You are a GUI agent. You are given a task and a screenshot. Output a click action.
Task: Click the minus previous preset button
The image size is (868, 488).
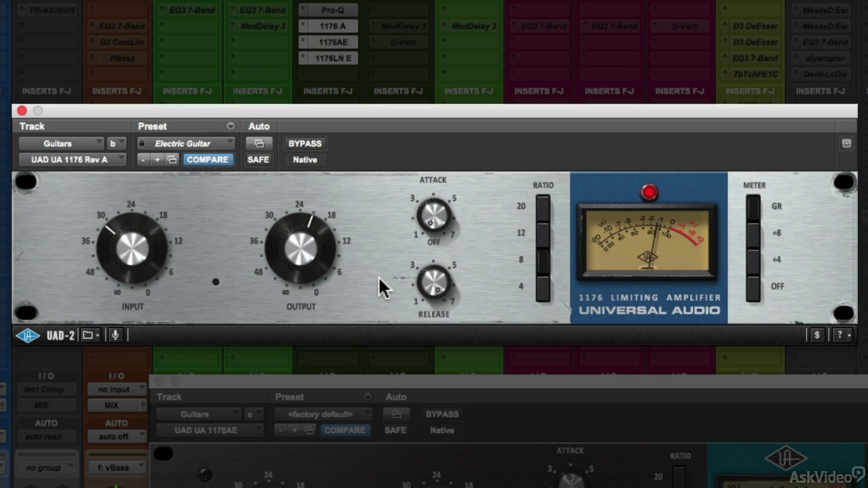click(142, 160)
